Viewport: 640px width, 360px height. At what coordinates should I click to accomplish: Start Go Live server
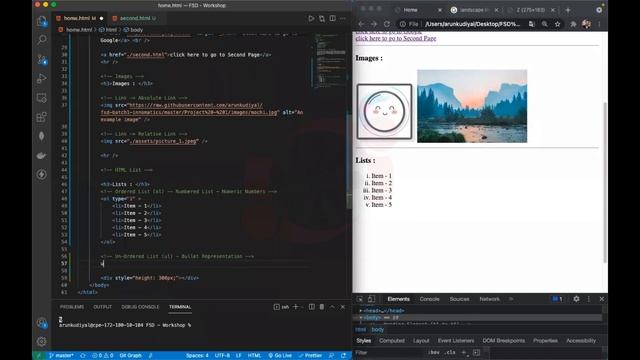coord(280,356)
